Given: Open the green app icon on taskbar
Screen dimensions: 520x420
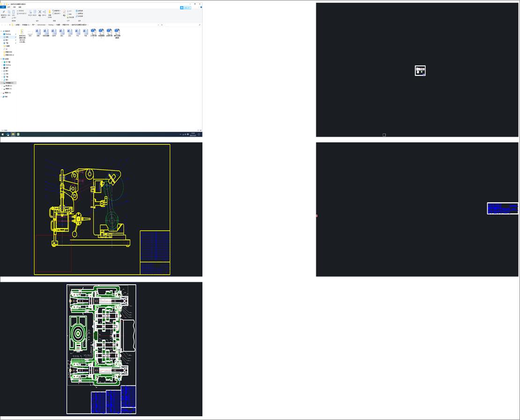Looking at the screenshot, I should (x=18, y=134).
